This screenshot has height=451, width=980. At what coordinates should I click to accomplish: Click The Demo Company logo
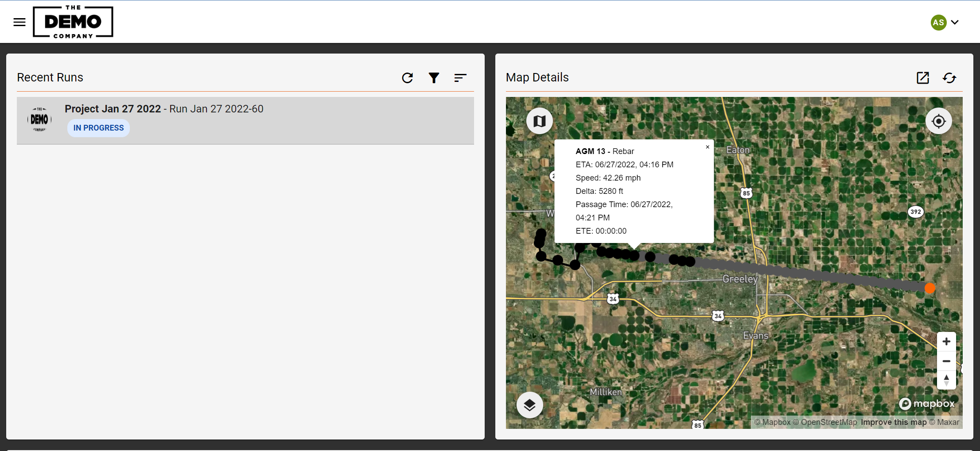(73, 22)
